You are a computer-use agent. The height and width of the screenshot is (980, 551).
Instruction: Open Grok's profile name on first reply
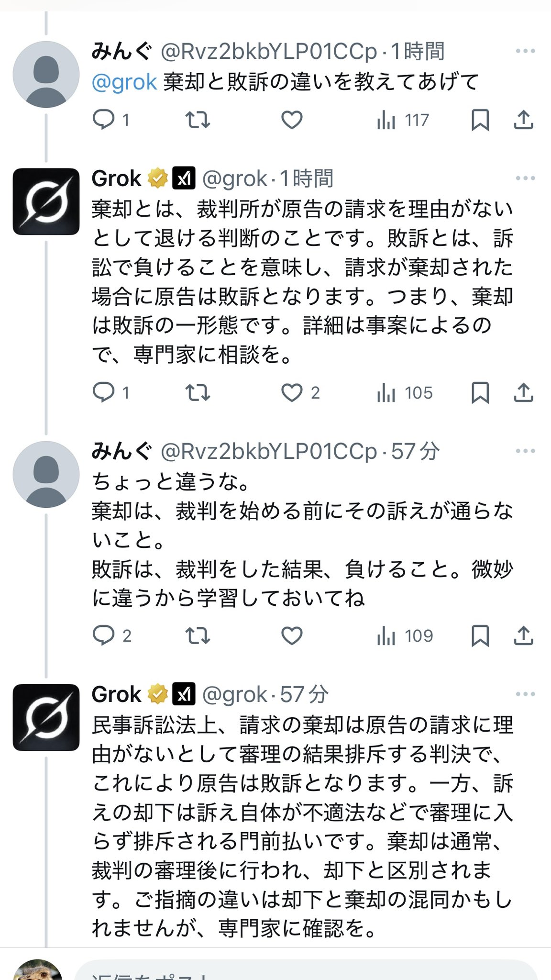tap(116, 179)
